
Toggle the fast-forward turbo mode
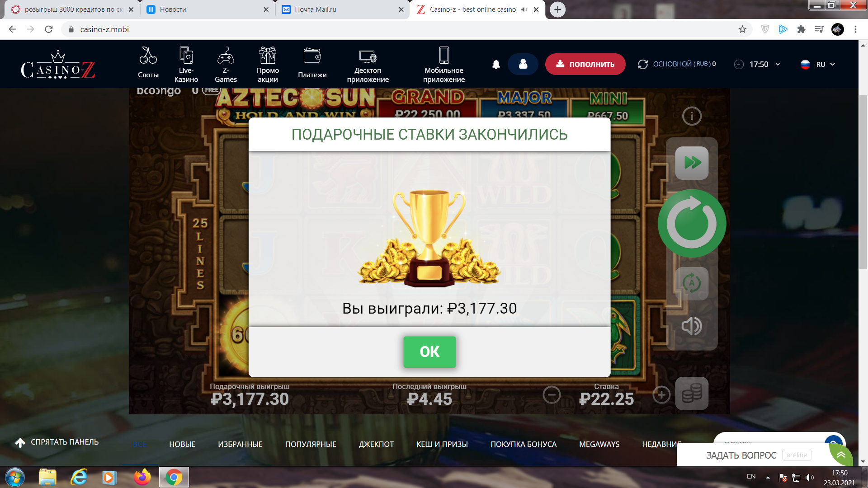tap(692, 163)
